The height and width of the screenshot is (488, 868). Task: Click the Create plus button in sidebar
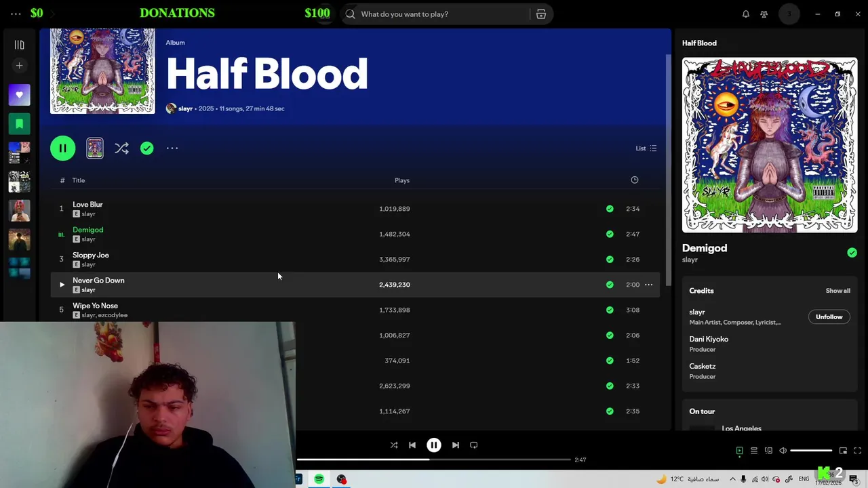(x=19, y=66)
